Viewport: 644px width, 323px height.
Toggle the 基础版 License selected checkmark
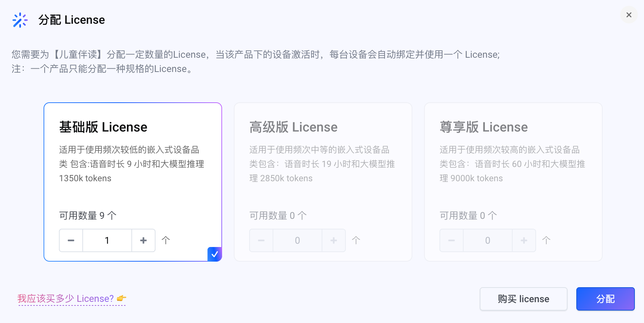(214, 254)
